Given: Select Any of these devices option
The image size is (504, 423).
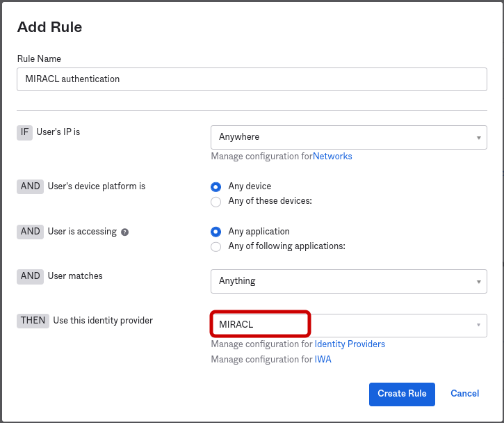Looking at the screenshot, I should [x=216, y=202].
